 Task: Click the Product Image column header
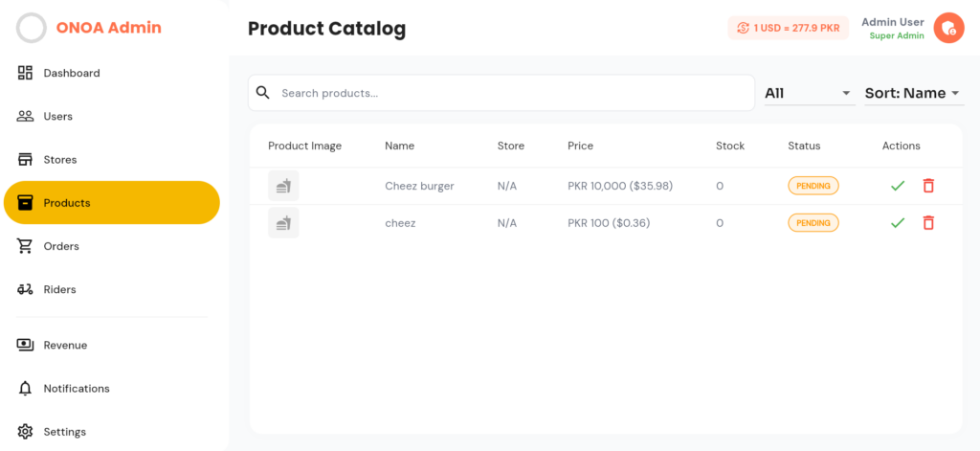pyautogui.click(x=305, y=146)
